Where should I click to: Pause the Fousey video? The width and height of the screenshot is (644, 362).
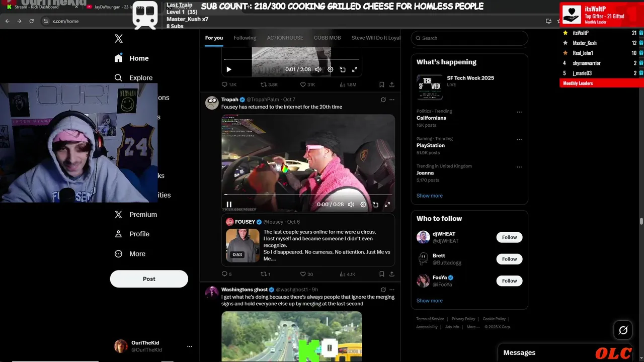click(229, 205)
